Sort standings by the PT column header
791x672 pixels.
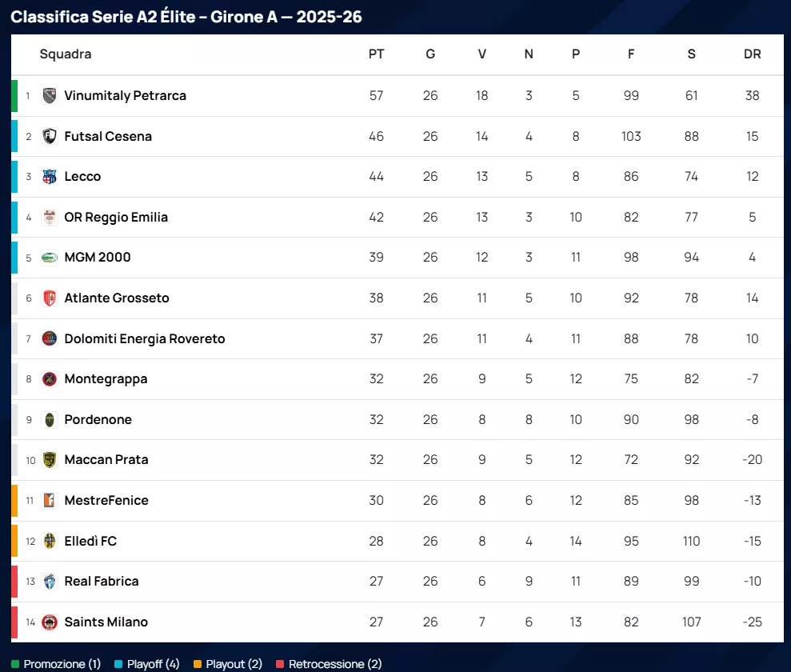[376, 54]
